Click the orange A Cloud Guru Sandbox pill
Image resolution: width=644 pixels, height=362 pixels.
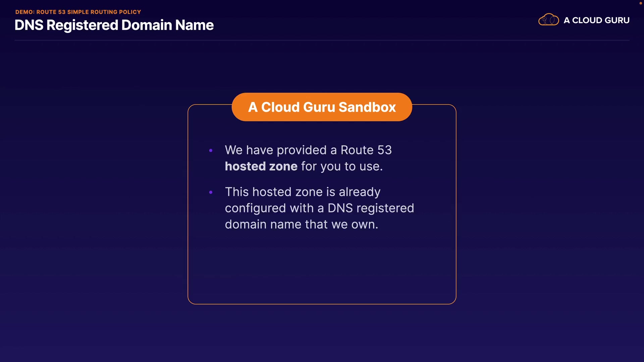pyautogui.click(x=321, y=107)
